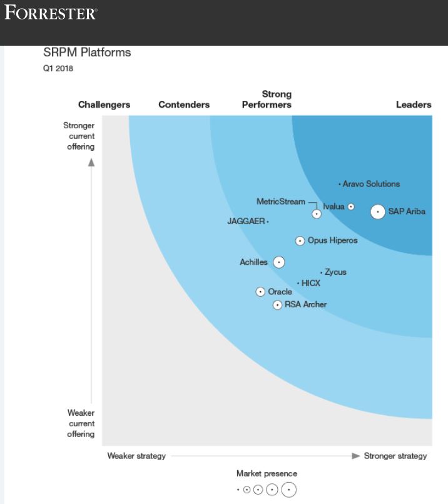
Task: Click the Aravo Solutions vendor label
Action: click(371, 184)
